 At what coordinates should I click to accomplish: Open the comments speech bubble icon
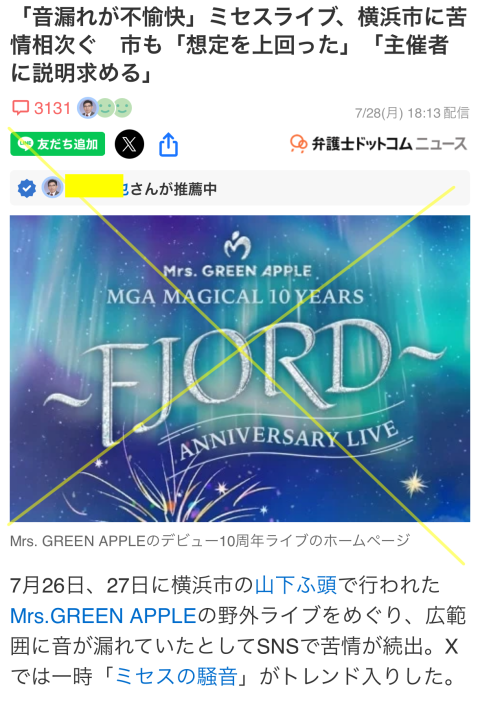20,108
